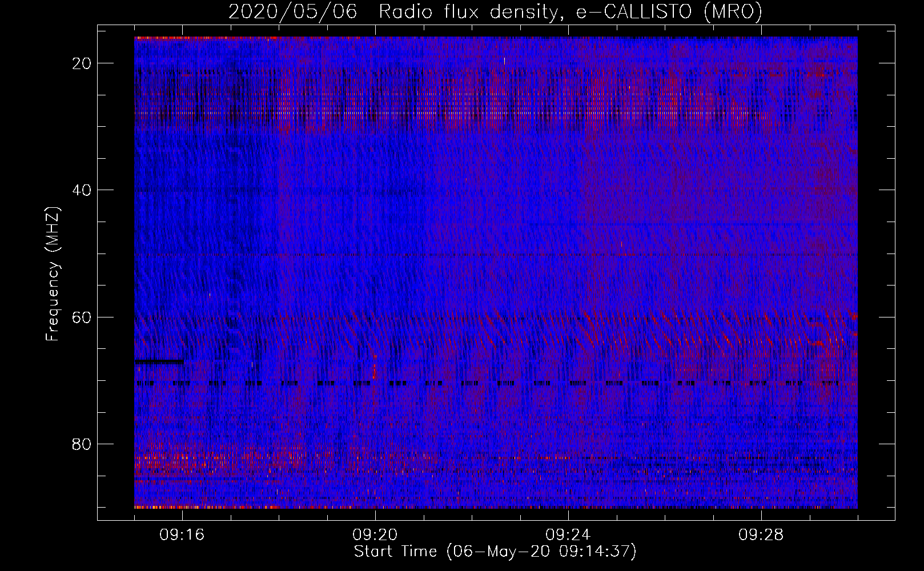This screenshot has height=571, width=924.
Task: Click the "Start Time (06-May-20 09:14:37)" label
Action: [495, 552]
